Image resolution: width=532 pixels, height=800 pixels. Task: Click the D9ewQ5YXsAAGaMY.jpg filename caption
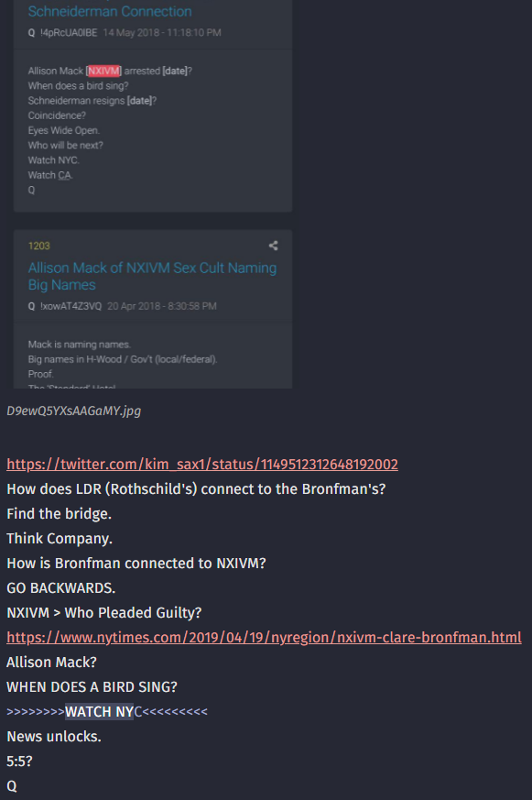74,411
